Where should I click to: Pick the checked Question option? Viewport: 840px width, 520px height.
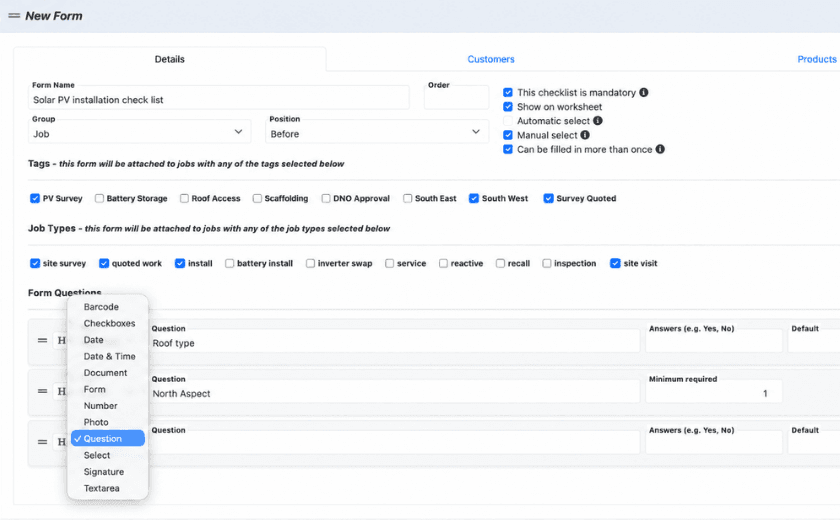(108, 438)
